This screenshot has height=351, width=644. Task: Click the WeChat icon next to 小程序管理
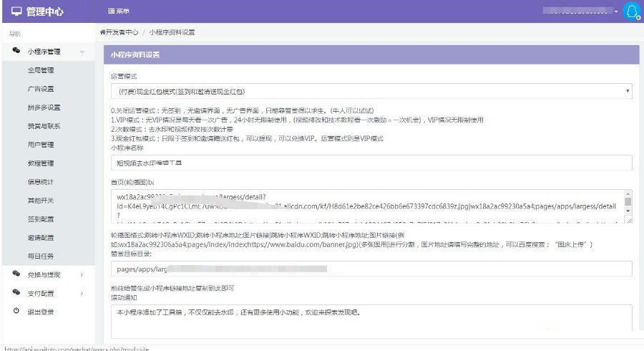pyautogui.click(x=16, y=51)
